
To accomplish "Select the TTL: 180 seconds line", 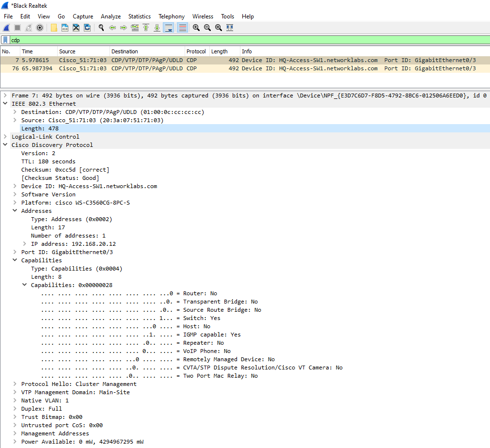I will click(48, 161).
